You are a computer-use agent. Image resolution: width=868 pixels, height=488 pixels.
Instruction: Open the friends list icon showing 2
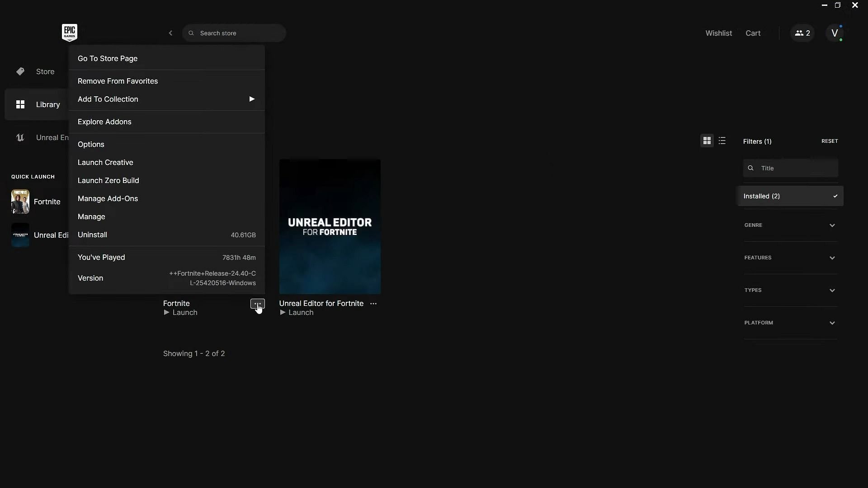(802, 33)
